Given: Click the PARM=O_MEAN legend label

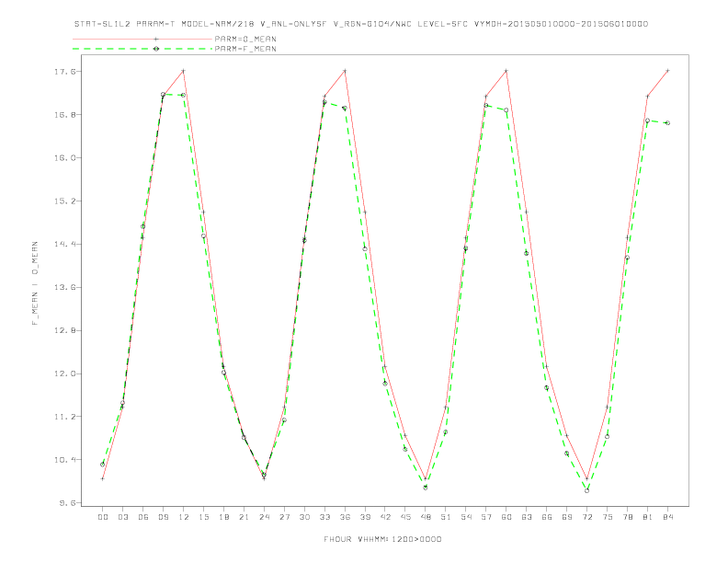Looking at the screenshot, I should tap(245, 39).
